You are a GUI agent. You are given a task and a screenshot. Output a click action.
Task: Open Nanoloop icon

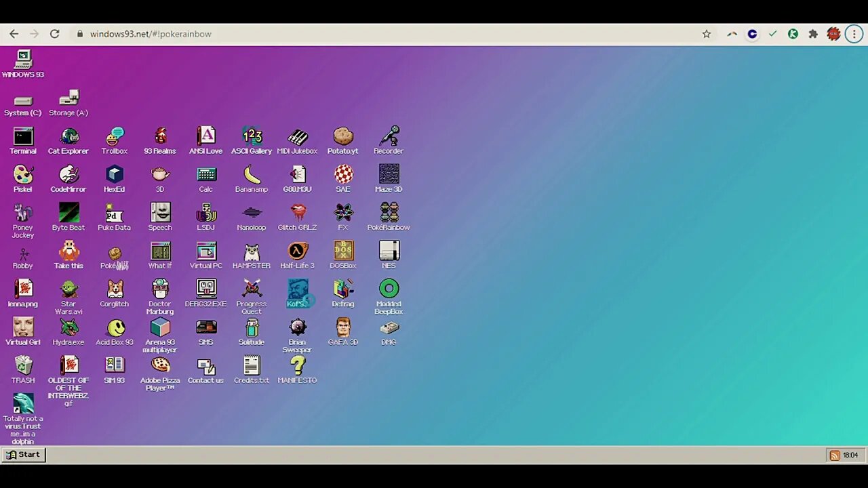click(252, 217)
